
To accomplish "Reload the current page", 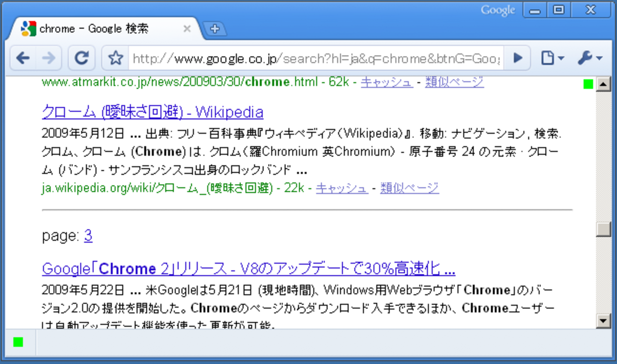I will click(82, 58).
